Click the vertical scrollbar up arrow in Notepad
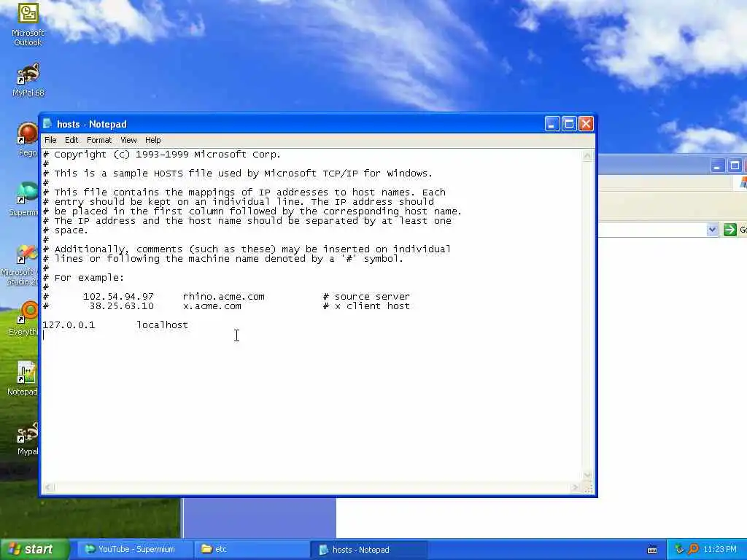Image resolution: width=747 pixels, height=560 pixels. point(587,156)
